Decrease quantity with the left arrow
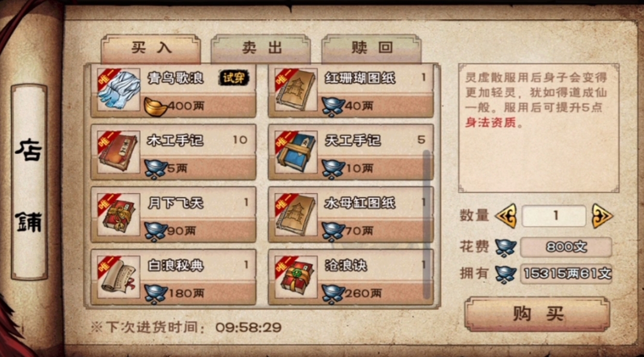The width and height of the screenshot is (644, 357). tap(506, 216)
